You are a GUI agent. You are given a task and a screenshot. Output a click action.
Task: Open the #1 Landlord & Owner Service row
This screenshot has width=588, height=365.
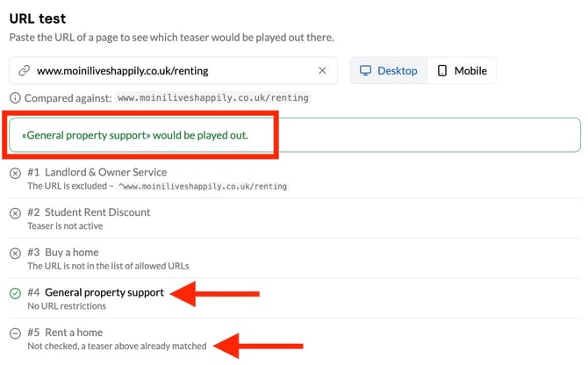click(x=295, y=179)
